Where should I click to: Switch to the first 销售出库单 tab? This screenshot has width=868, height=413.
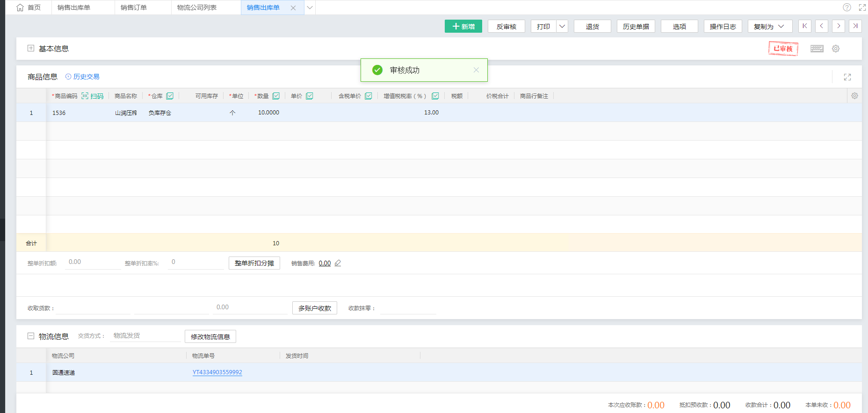74,7
